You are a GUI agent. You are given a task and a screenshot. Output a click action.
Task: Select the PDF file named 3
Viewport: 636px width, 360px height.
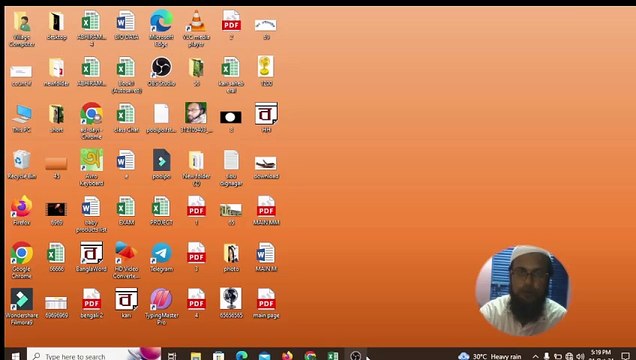click(196, 257)
